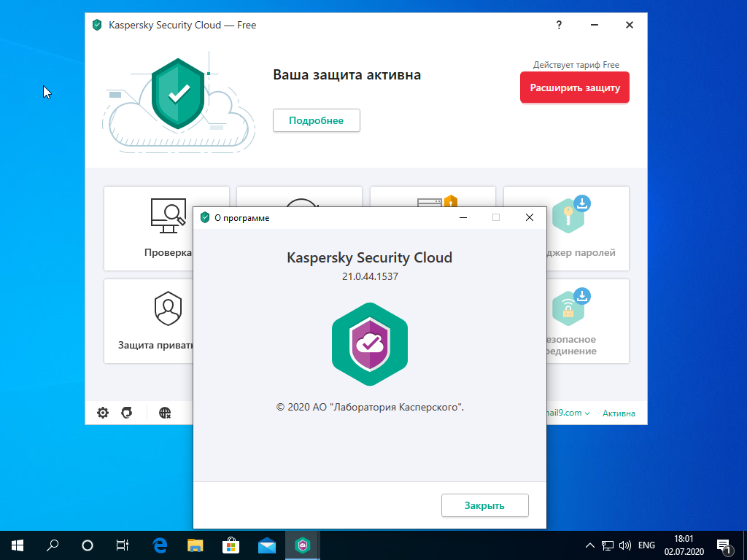The height and width of the screenshot is (560, 747).
Task: Open settings via the gear icon
Action: (x=103, y=413)
